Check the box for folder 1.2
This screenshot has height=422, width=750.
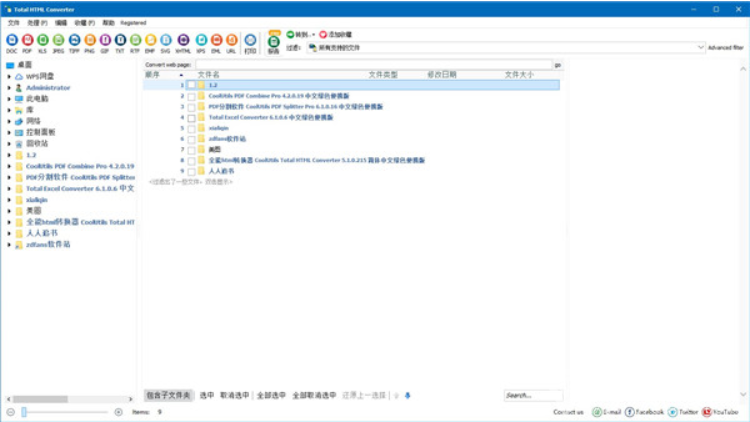pos(191,85)
